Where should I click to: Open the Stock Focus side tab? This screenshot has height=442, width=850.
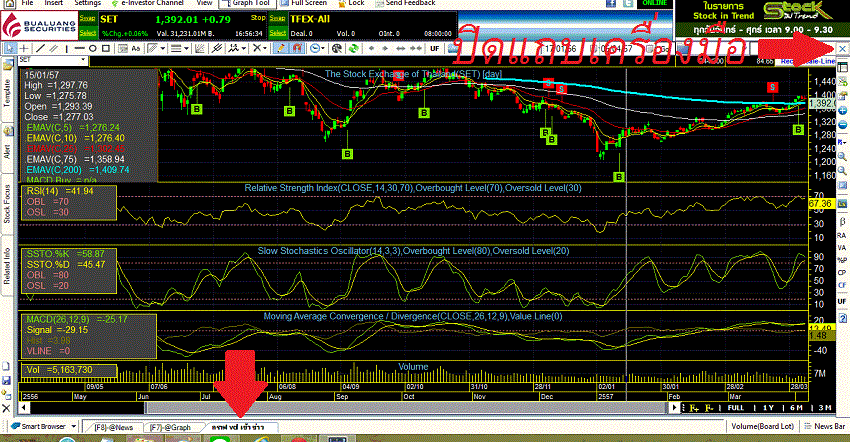(x=8, y=204)
